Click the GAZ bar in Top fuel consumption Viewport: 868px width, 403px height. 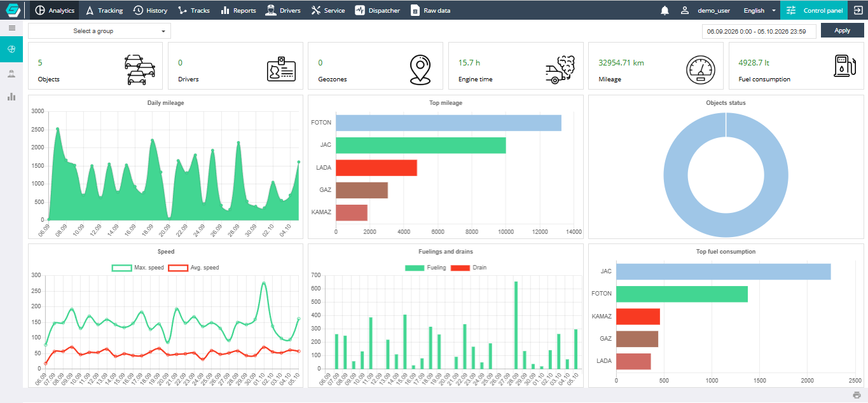[637, 339]
